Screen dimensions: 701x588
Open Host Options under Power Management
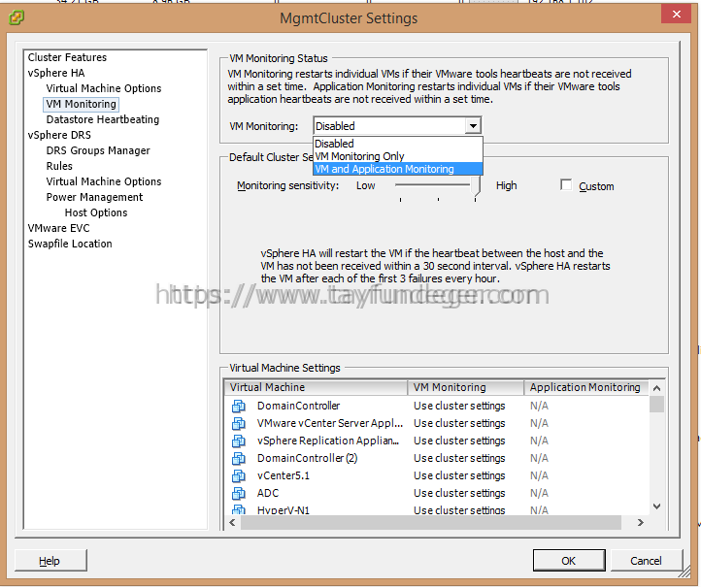click(96, 212)
